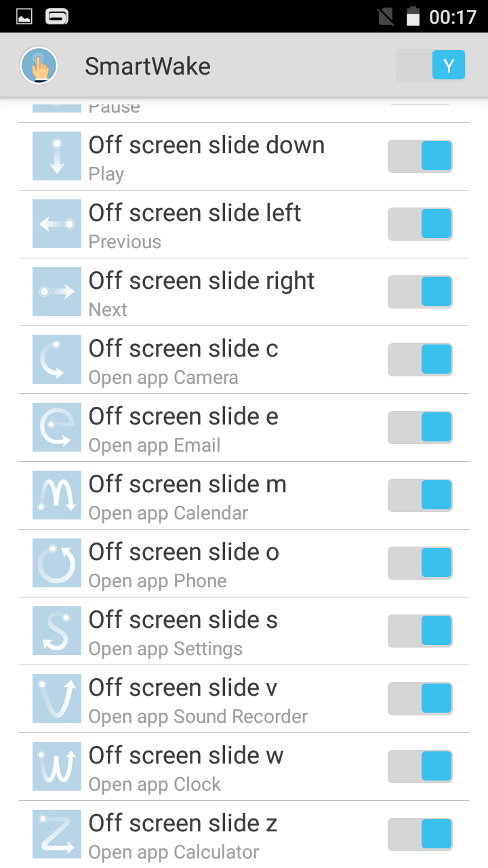The width and height of the screenshot is (488, 868).
Task: Tap the slide down arrow gesture icon
Action: 57,156
